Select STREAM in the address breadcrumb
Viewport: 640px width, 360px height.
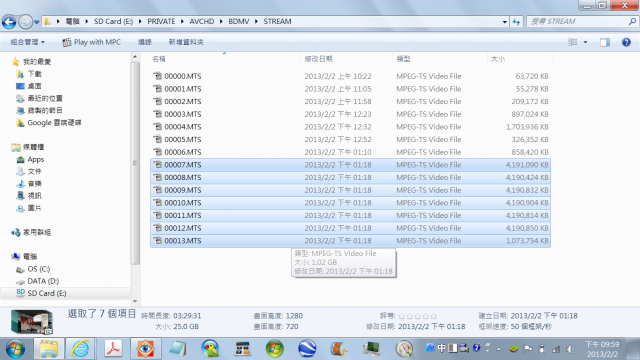click(x=278, y=22)
